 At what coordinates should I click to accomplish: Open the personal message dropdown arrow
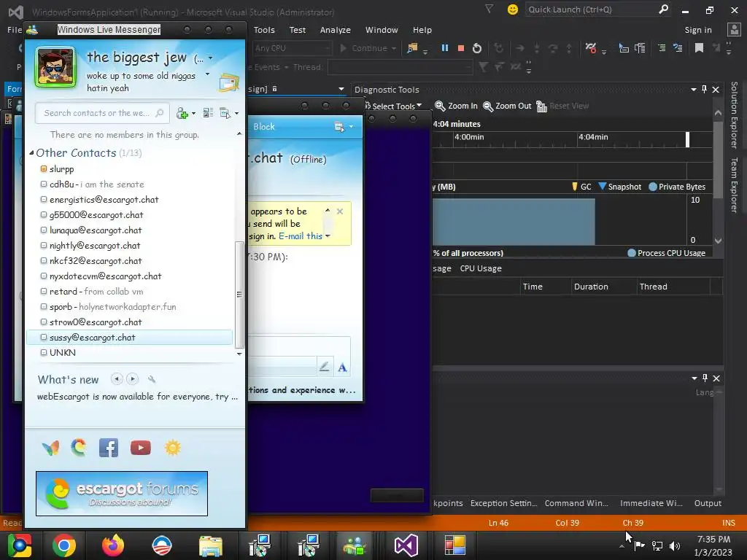click(207, 74)
